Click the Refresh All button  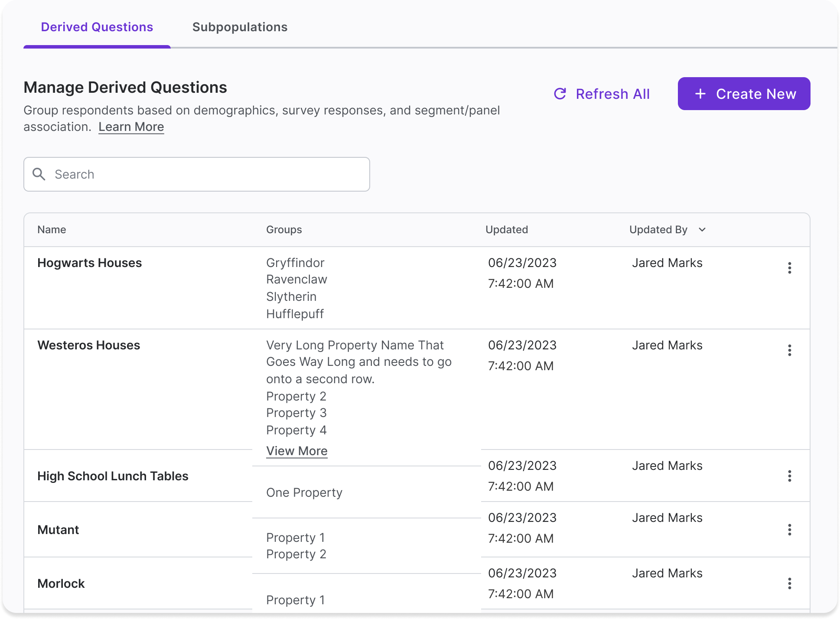click(602, 94)
